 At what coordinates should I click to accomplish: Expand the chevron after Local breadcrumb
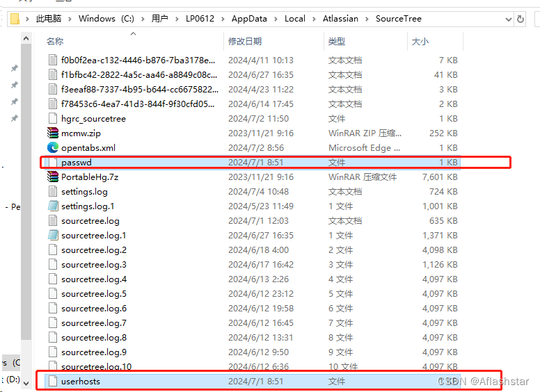[x=314, y=19]
